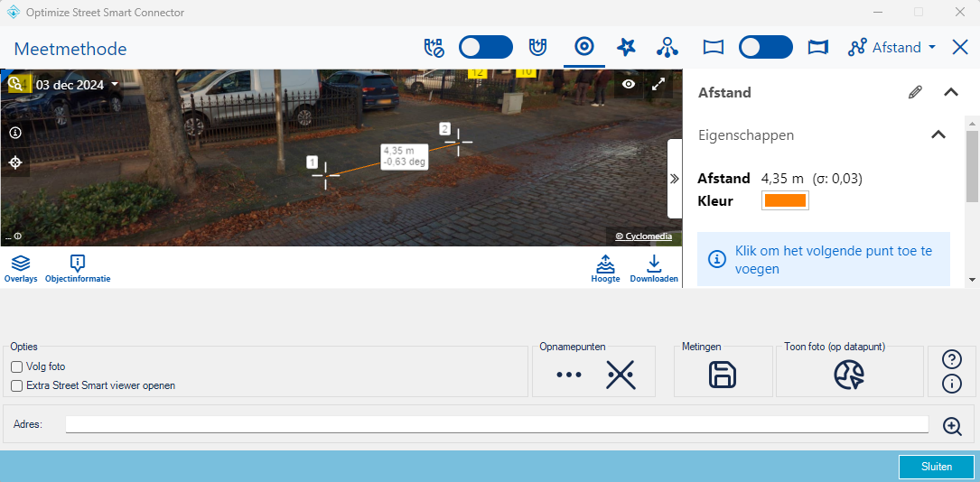Viewport: 980px width, 482px height.
Task: Click measurement point marker 2 in image
Action: (x=458, y=142)
